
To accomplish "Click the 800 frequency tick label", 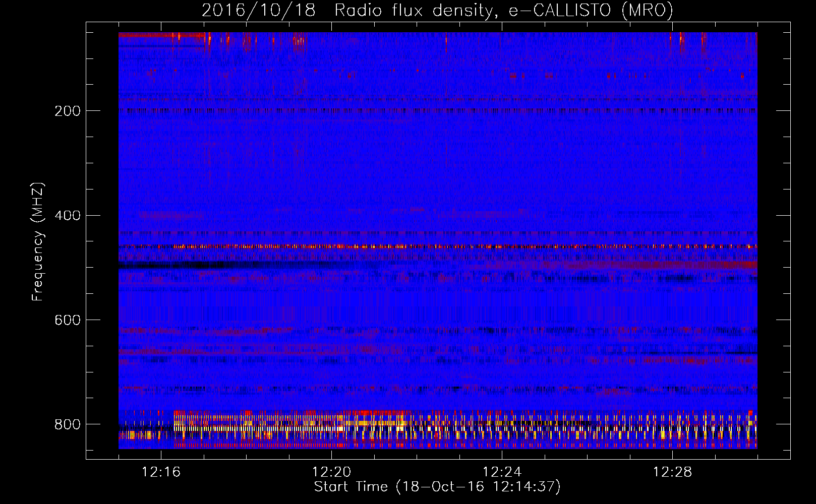I will (x=68, y=424).
